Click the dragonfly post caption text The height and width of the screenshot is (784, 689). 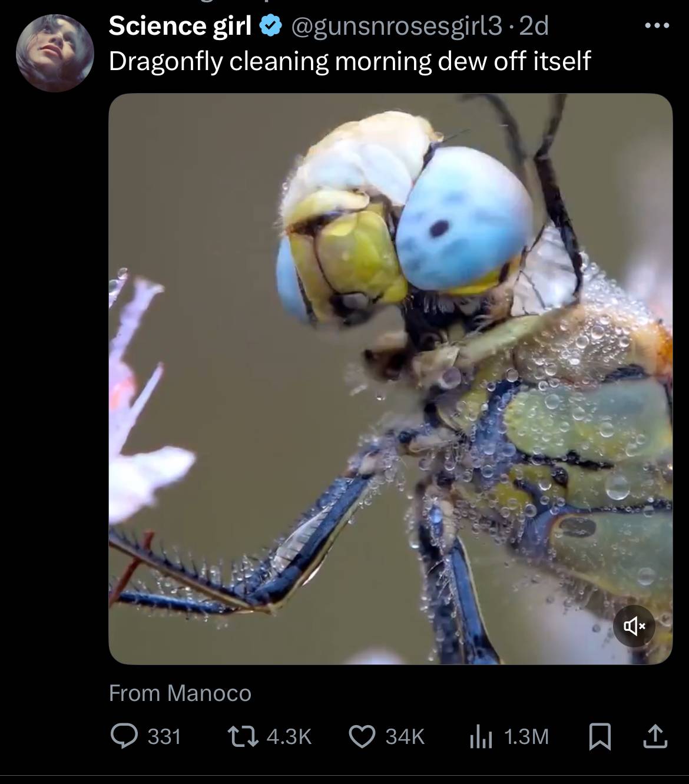coord(349,61)
